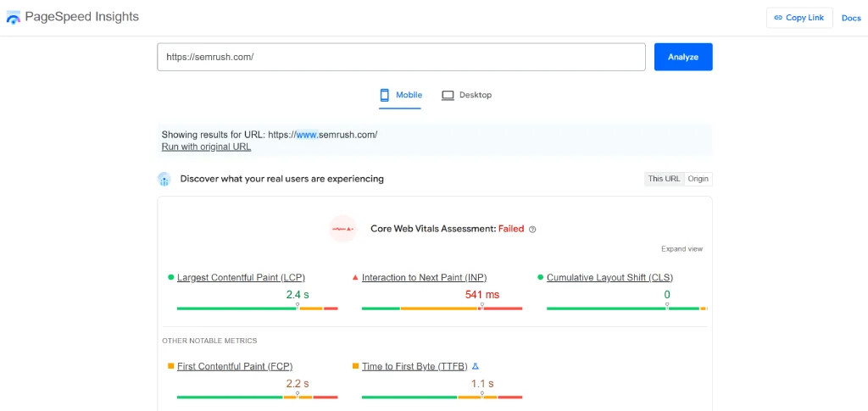
Task: Click the 2.2 s FCP value
Action: click(x=298, y=383)
